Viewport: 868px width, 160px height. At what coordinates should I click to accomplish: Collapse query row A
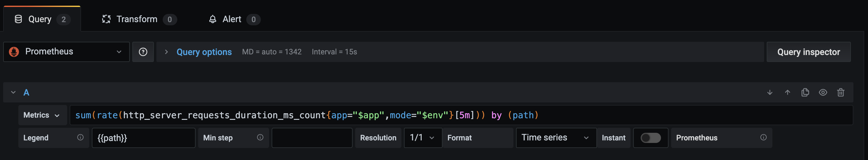13,92
